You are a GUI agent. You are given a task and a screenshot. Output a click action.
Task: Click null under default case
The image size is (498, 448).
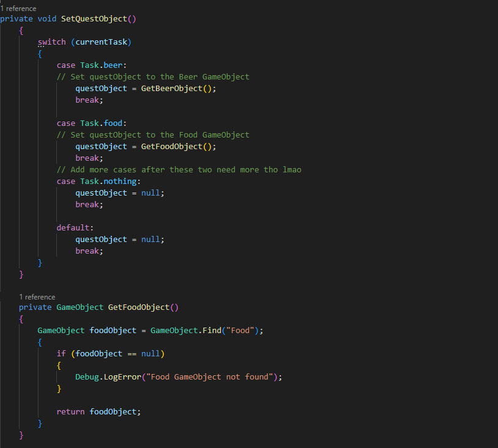pyautogui.click(x=151, y=239)
